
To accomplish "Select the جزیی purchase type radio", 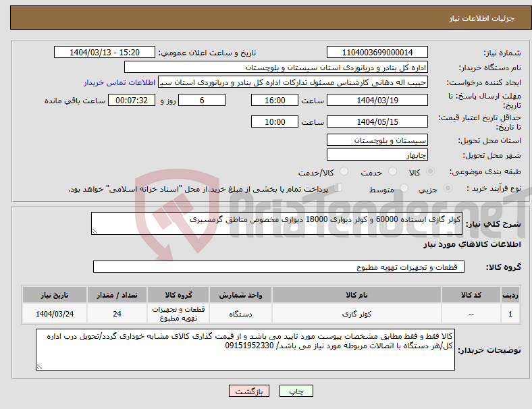I will tap(448, 188).
